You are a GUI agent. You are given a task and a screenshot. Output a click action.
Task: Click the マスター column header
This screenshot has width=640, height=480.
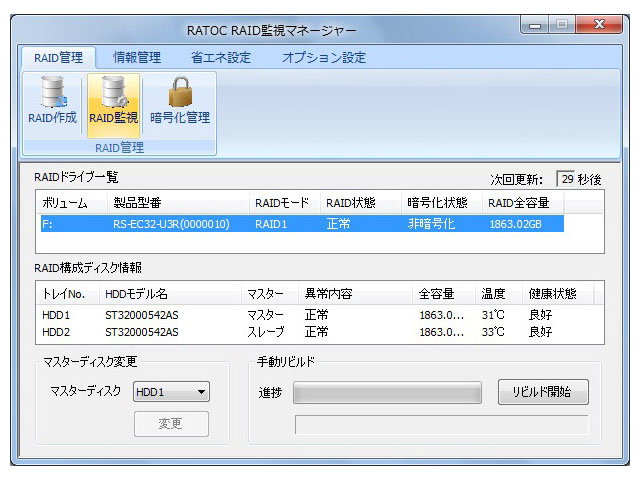270,294
